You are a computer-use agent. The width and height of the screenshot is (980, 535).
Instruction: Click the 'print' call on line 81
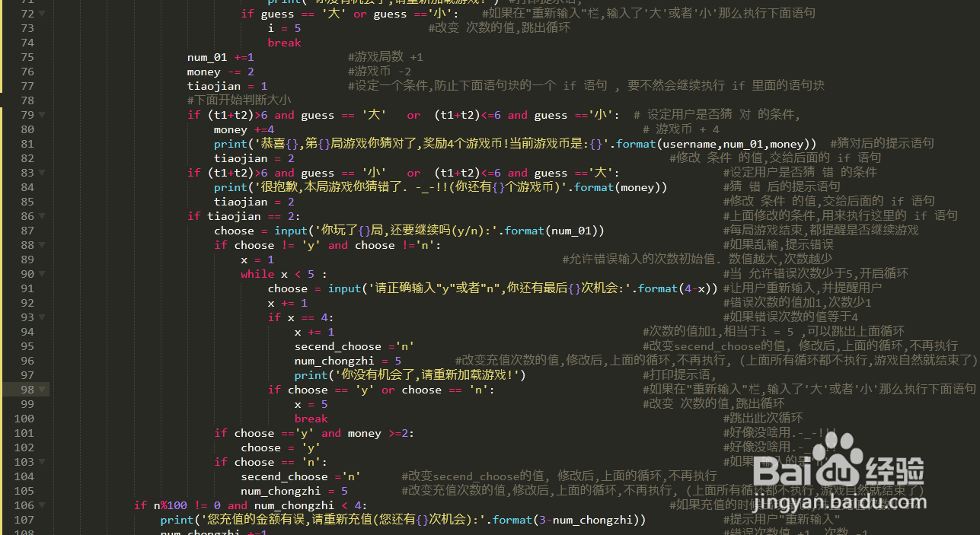coord(231,144)
